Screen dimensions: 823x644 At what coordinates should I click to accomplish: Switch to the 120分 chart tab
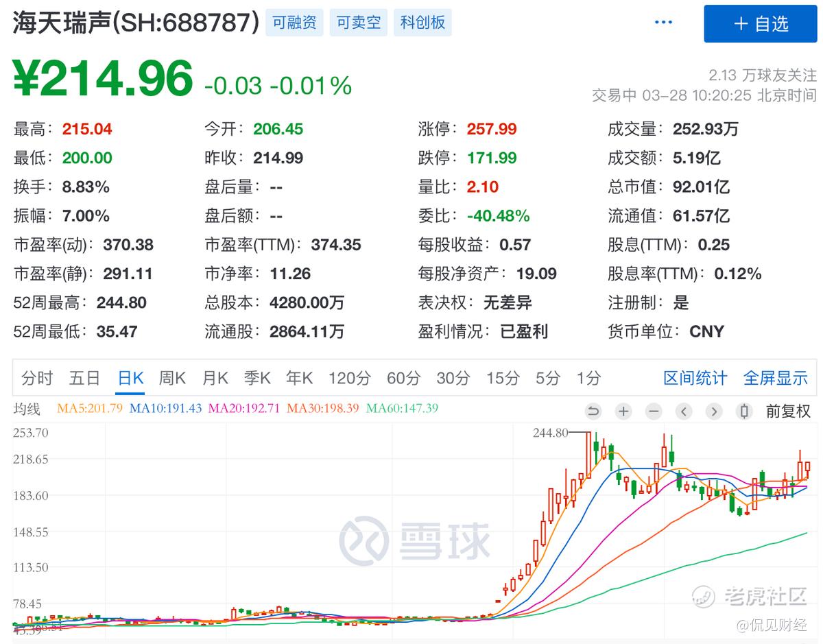350,378
